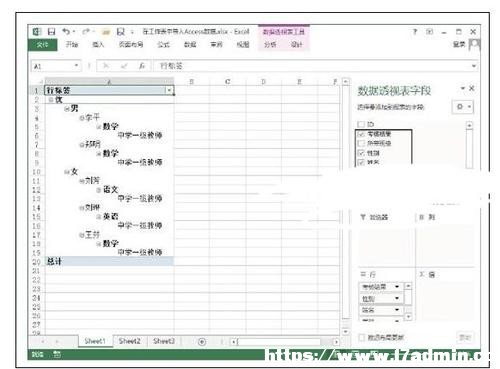This screenshot has height=369, width=500.
Task: Click the up arrow of the 行 area scrollbar
Action: (408, 286)
